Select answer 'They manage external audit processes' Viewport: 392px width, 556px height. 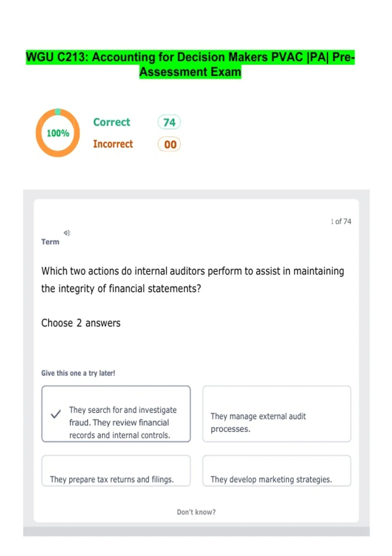point(277,414)
